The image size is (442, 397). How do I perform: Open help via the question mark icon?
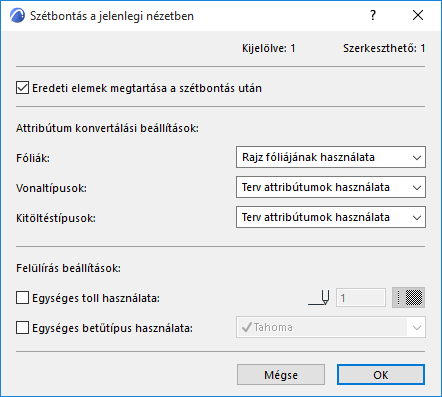click(373, 15)
